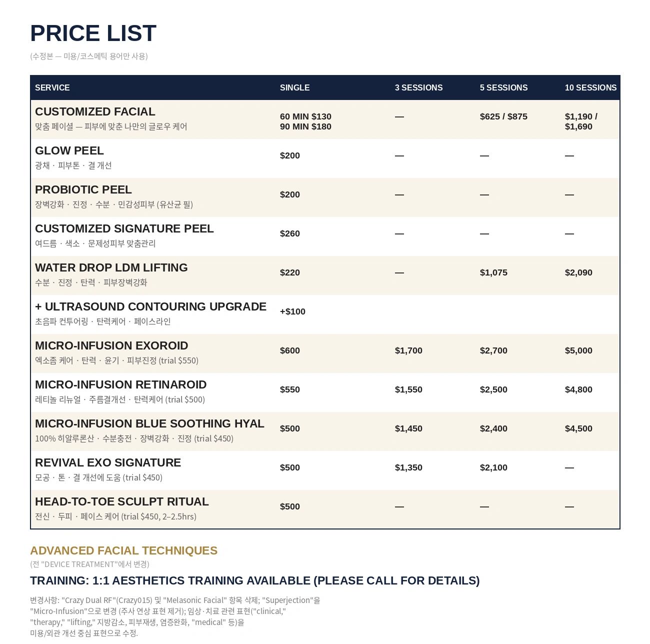Click MICRO-INFUSION RETINAROID $4,800 price
This screenshot has height=644, width=650.
(x=578, y=389)
